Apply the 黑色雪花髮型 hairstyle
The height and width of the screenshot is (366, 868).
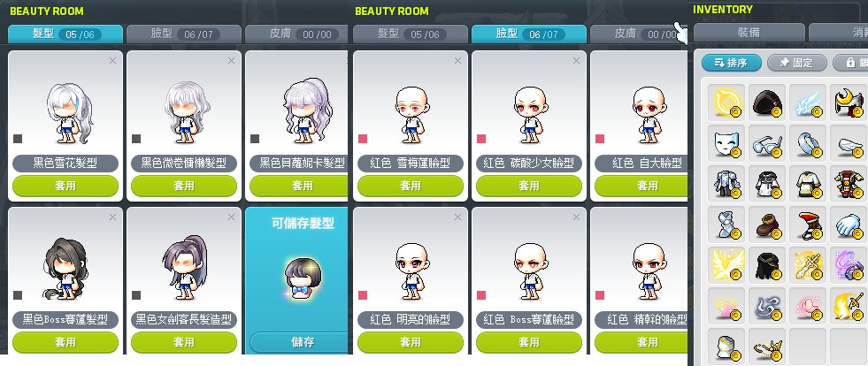point(65,187)
